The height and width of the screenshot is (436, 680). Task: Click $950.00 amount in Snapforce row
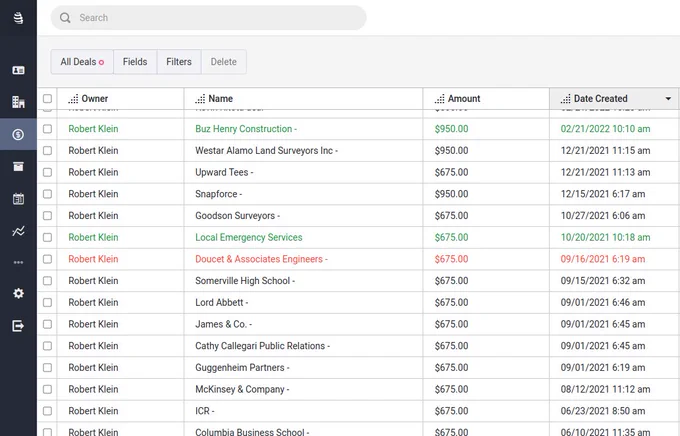coord(451,194)
